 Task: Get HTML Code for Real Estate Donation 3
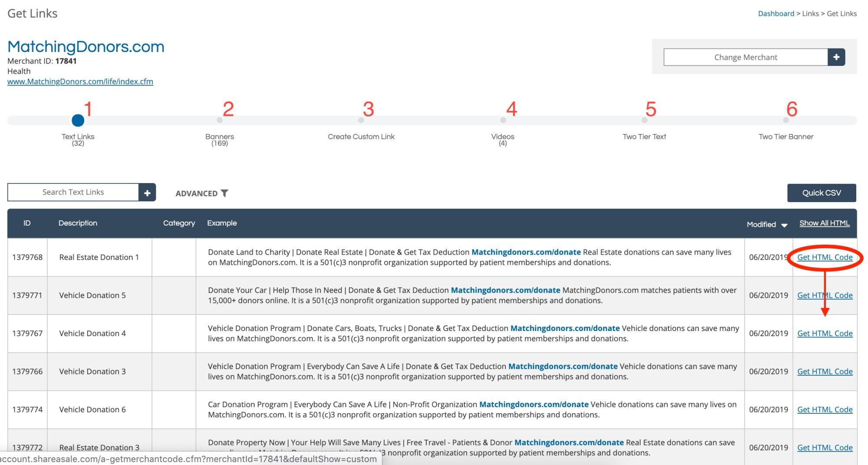point(825,448)
